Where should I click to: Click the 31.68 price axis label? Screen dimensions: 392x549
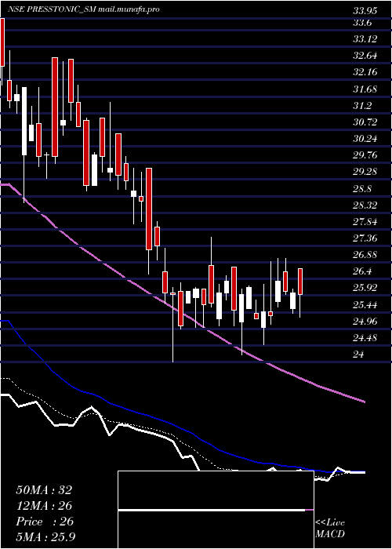(x=365, y=89)
